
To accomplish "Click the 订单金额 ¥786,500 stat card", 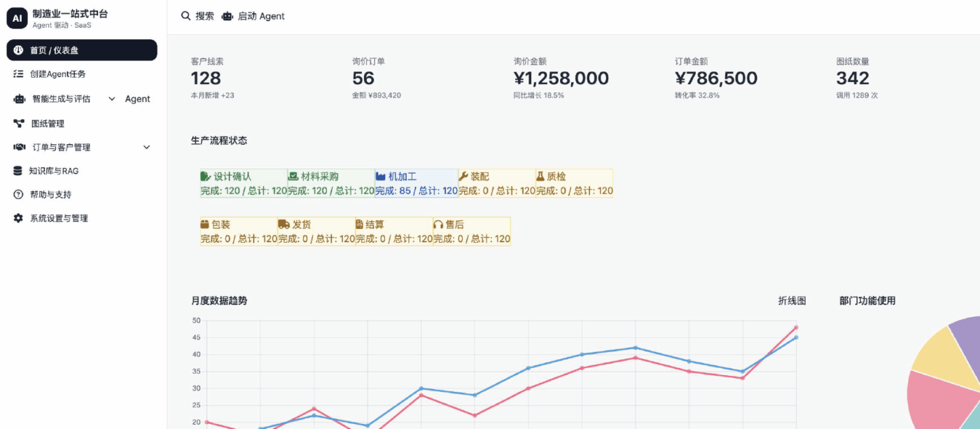I will 715,78.
